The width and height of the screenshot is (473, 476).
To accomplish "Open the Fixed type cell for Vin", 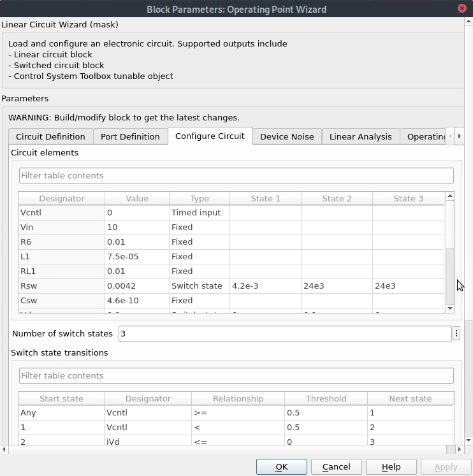I will coord(200,227).
